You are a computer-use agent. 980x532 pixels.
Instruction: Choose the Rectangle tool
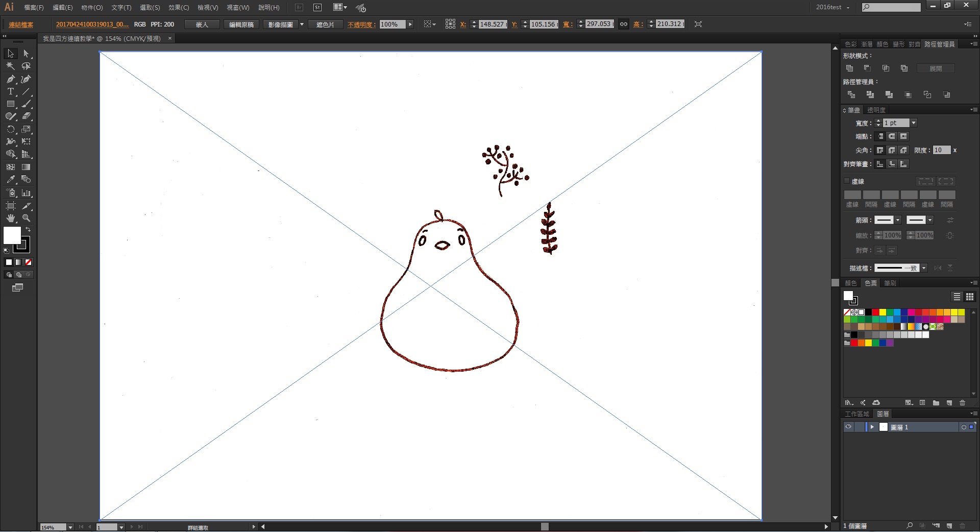[10, 104]
